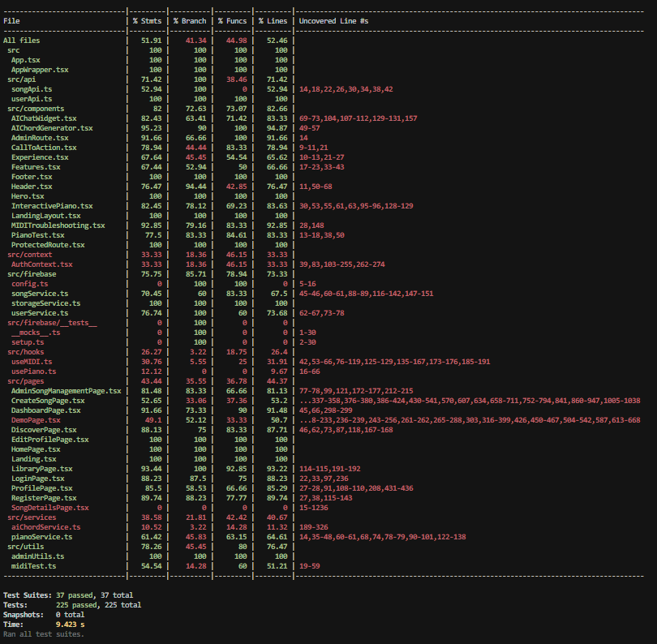Click userApi.ts file name
Viewport: 657px width, 644px height.
tap(32, 99)
